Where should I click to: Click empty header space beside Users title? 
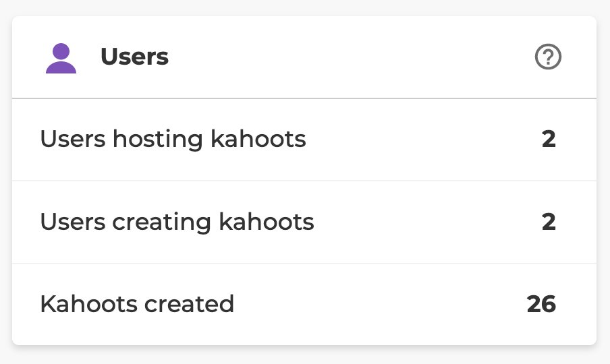point(351,58)
